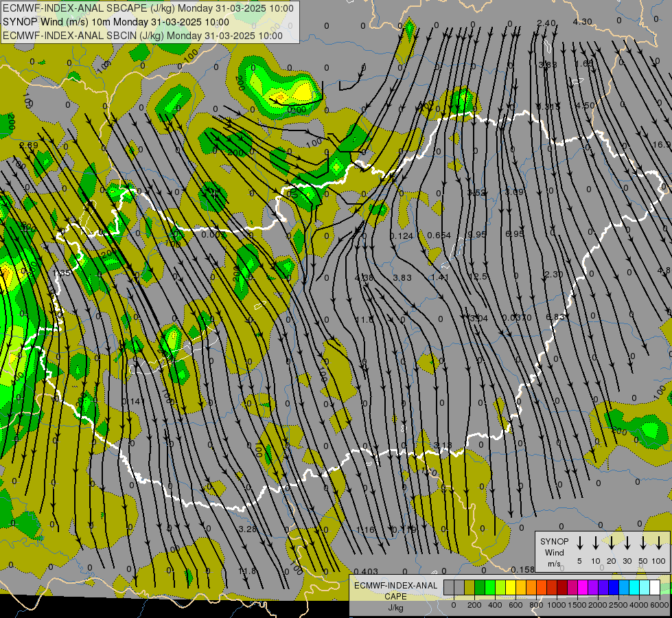Click the 3.28 value on the map
This screenshot has height=618, width=672.
(248, 529)
